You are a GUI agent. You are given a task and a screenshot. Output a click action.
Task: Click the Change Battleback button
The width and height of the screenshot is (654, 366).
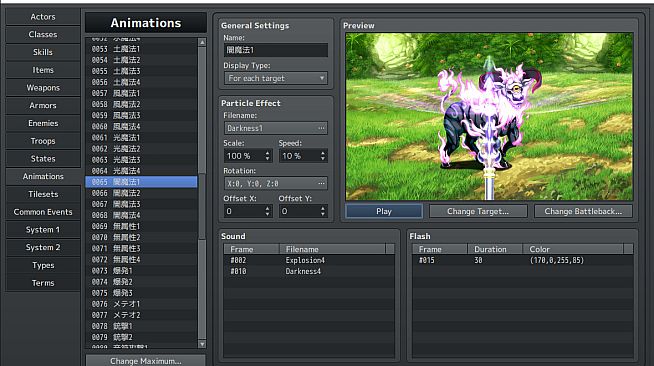[583, 211]
